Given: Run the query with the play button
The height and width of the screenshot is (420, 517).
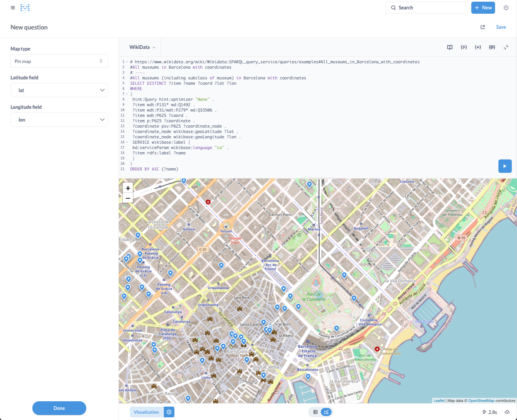Looking at the screenshot, I should point(505,166).
